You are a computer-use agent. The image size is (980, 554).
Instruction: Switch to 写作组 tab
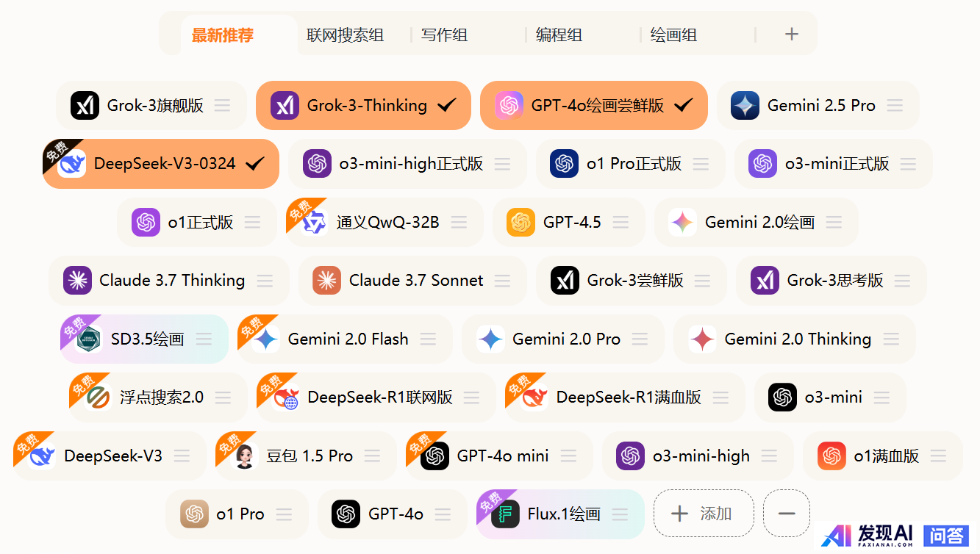[445, 35]
